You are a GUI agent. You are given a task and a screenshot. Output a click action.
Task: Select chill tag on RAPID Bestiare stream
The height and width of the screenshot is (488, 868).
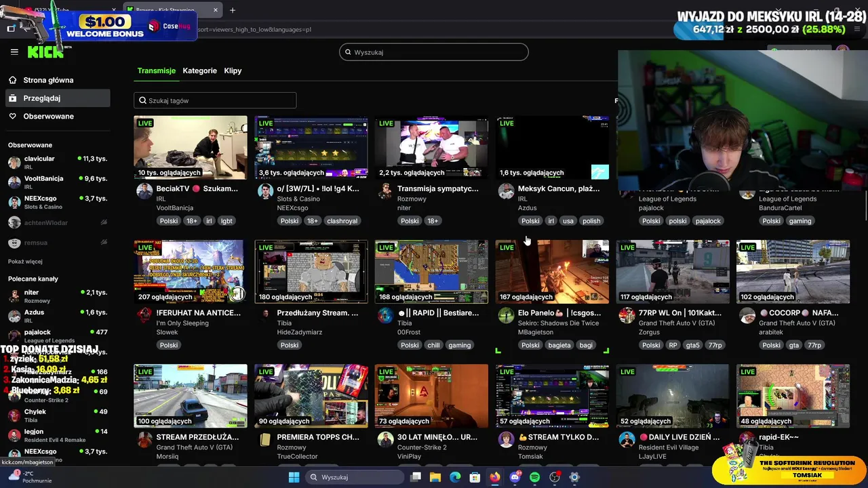point(433,345)
